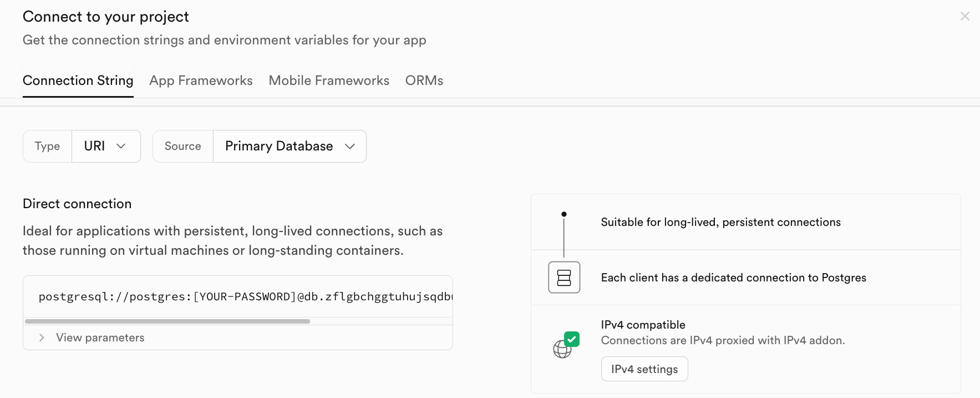This screenshot has height=398, width=980.
Task: Click the arrow icon before View parameters
Action: 42,337
